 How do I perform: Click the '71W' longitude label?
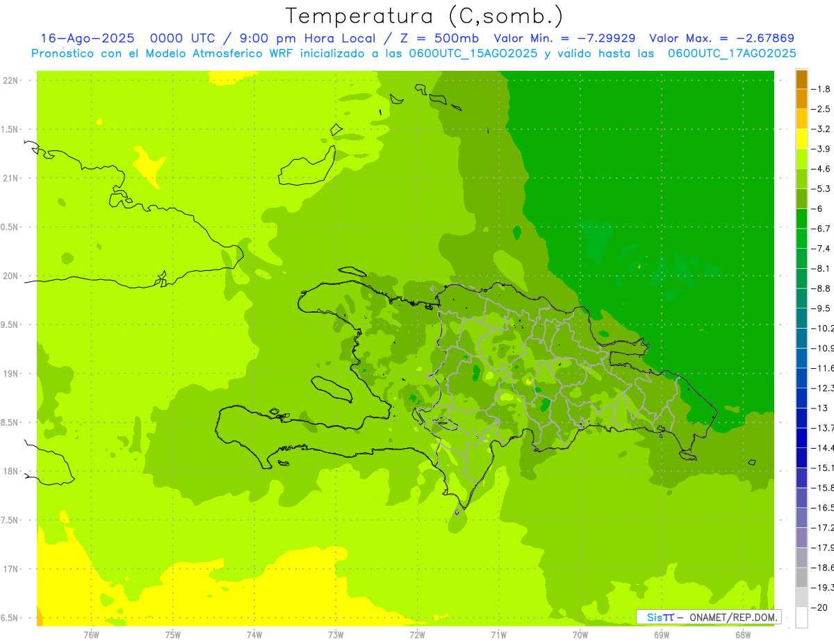pos(498,635)
